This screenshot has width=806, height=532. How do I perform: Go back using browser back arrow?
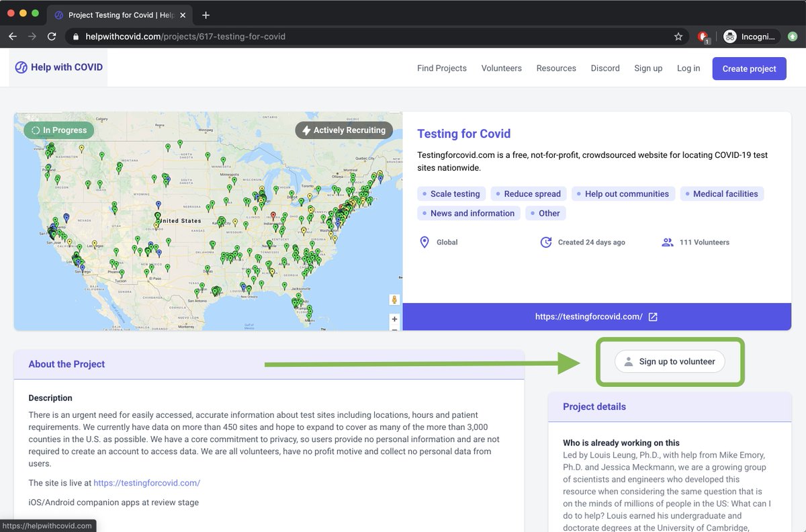13,36
